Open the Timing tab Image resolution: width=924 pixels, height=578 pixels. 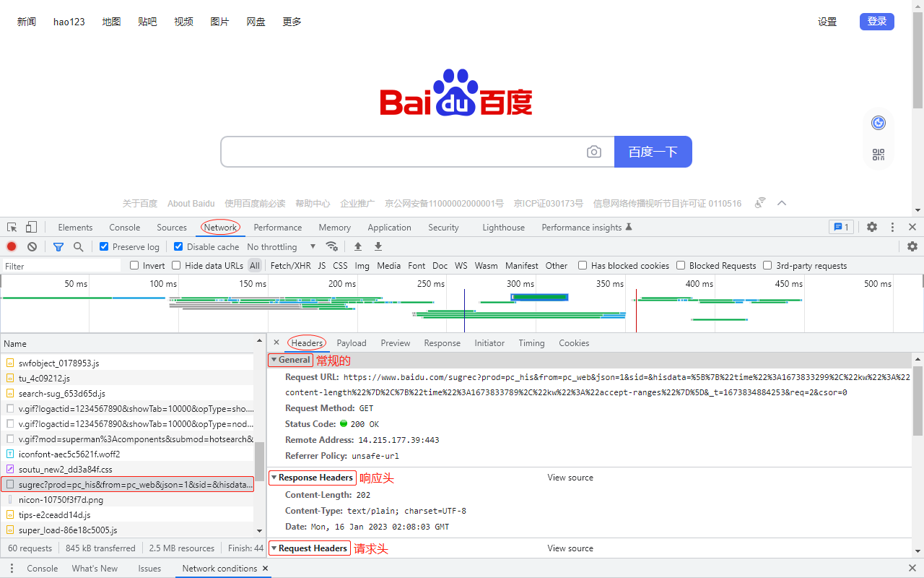point(531,343)
